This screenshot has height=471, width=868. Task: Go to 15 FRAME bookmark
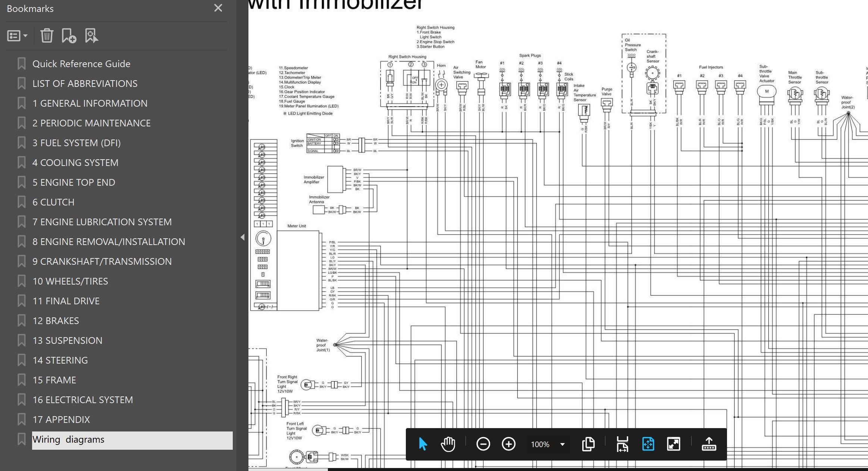[54, 380]
